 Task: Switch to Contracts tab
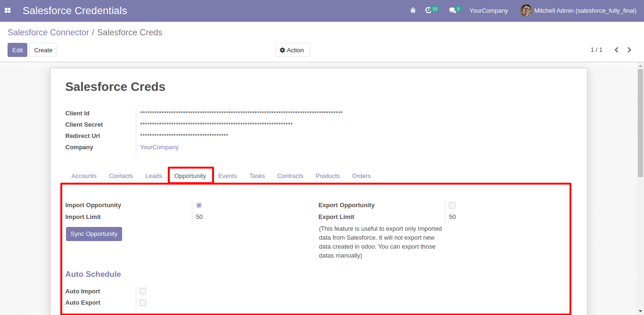pos(290,176)
